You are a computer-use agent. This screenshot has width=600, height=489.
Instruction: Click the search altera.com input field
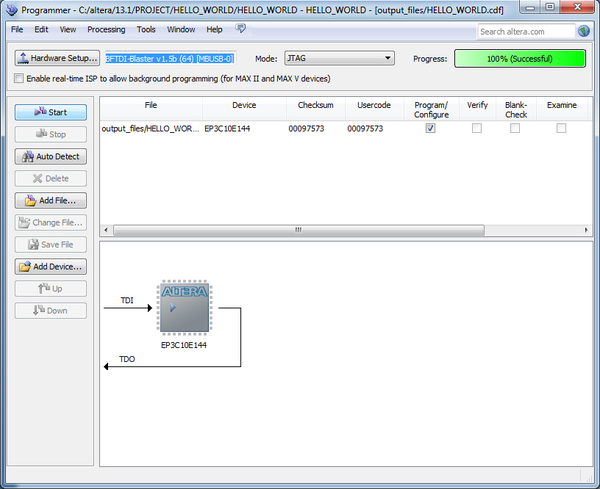pos(525,31)
